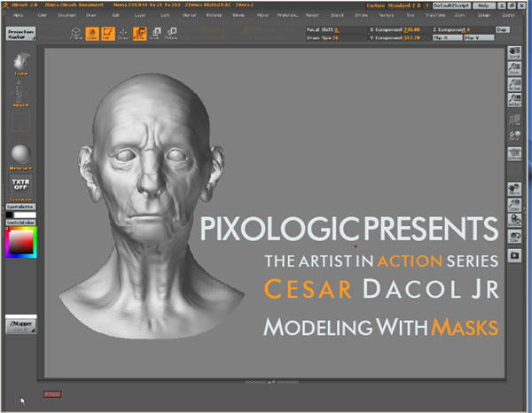Open the ZPlugin menu
This screenshot has width=532, height=413.
point(484,15)
